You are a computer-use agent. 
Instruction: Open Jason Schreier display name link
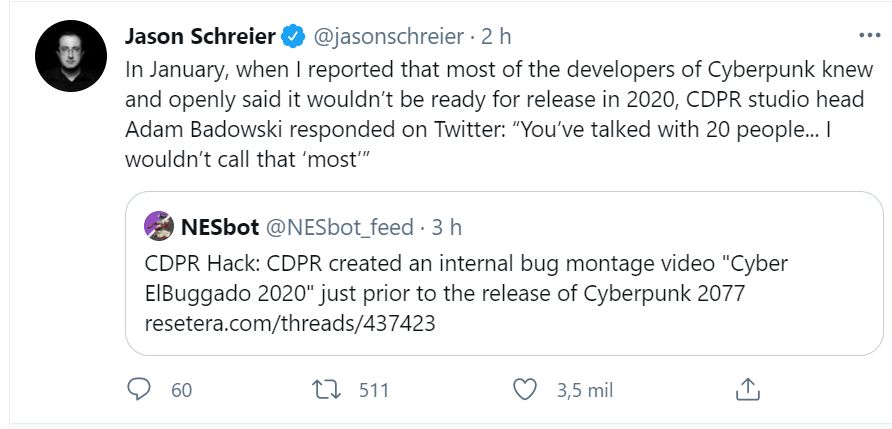[x=200, y=37]
